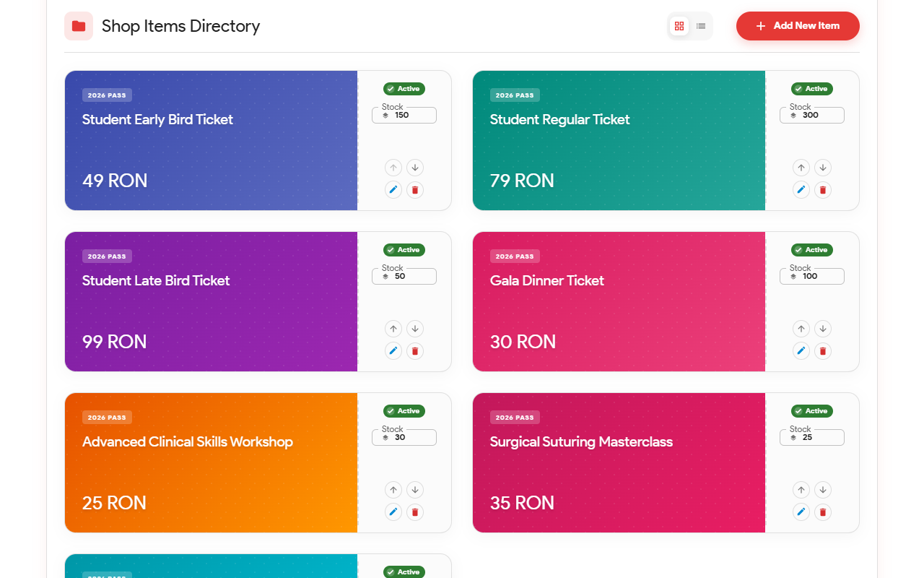Open the Surgical Suturing Masterclass card

619,462
